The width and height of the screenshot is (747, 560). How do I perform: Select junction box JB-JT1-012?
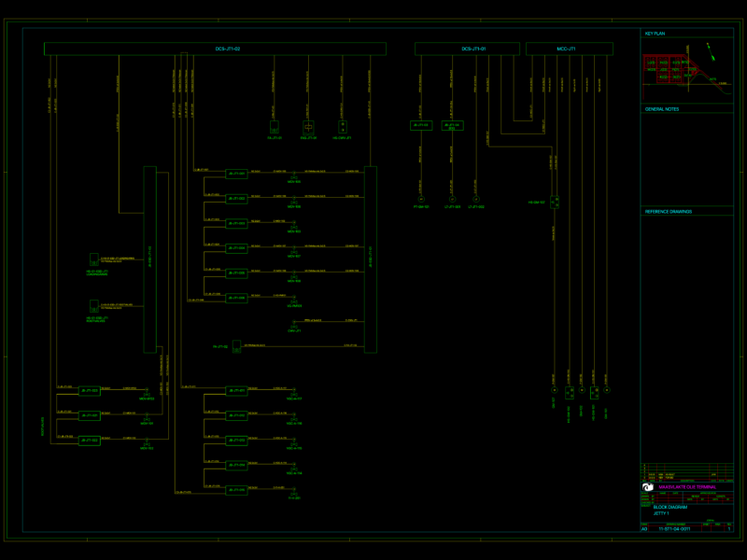coord(236,415)
